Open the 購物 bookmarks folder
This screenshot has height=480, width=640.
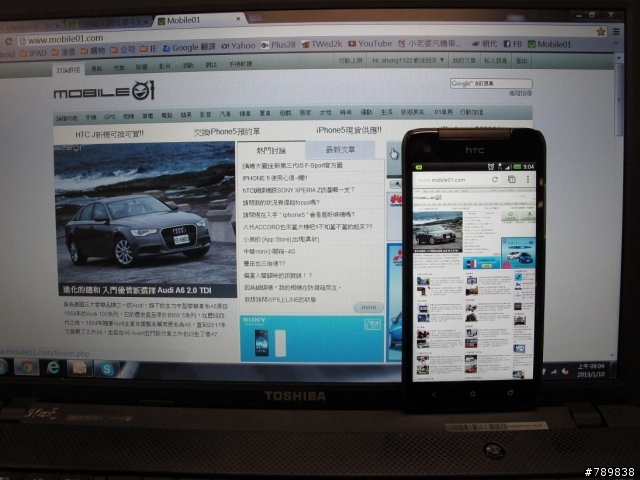click(93, 51)
